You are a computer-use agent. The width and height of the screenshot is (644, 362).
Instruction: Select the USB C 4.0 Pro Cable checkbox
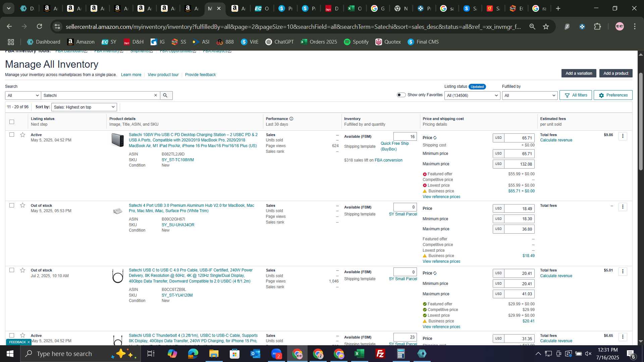pyautogui.click(x=12, y=270)
